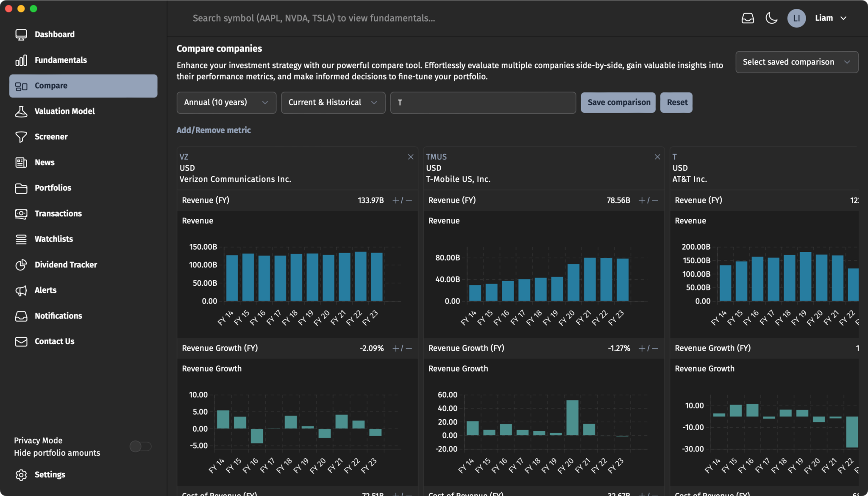
Task: Click the Dividend Tracker pie icon
Action: coord(21,265)
